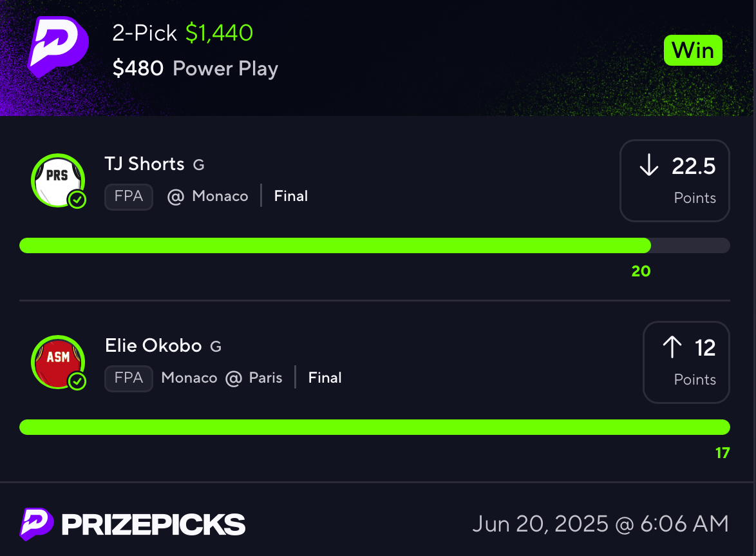Click the ASM jersey avatar for Elie Okobo

[58, 362]
